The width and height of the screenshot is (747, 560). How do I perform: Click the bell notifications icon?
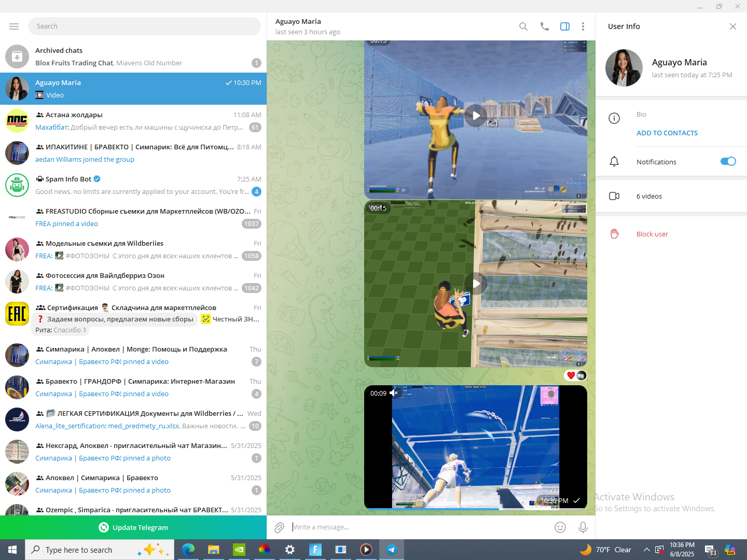(x=614, y=162)
